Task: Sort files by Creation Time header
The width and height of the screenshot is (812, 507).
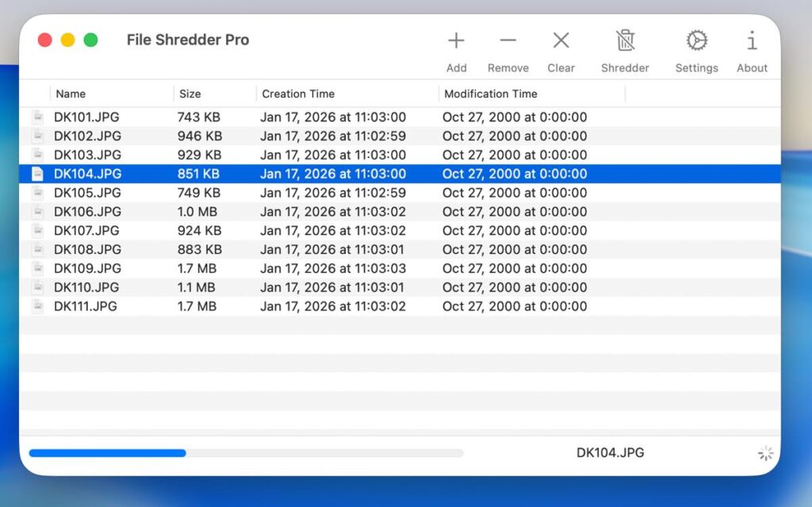Action: (298, 94)
